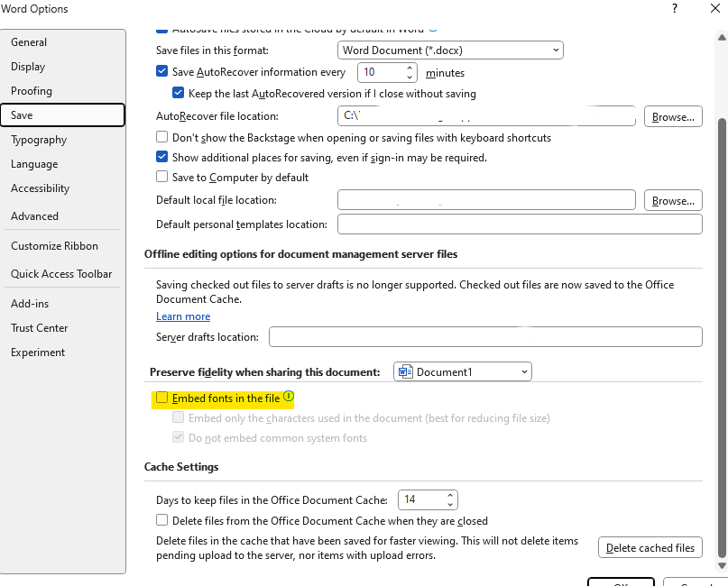Open Customize Ribbon category

click(62, 246)
